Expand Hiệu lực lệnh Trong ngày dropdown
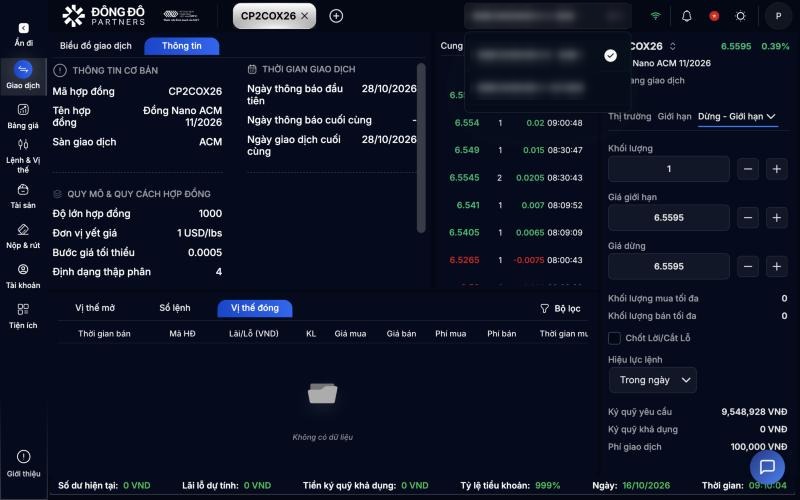 (653, 380)
